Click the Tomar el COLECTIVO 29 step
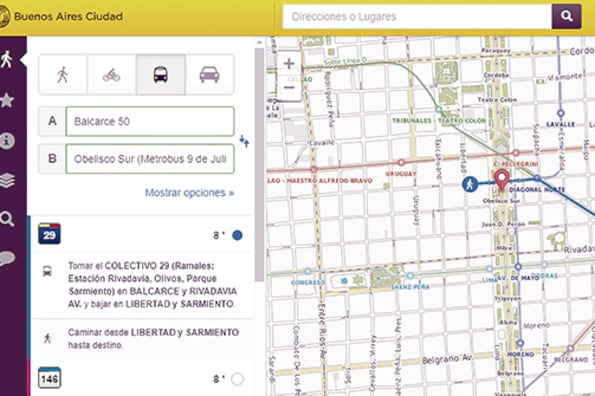Viewport: 595px width, 396px height. pyautogui.click(x=153, y=285)
